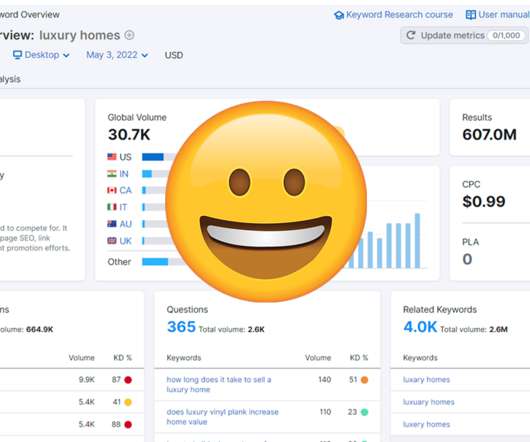Open the 365 Questions count link
This screenshot has width=530, height=442.
click(x=181, y=327)
